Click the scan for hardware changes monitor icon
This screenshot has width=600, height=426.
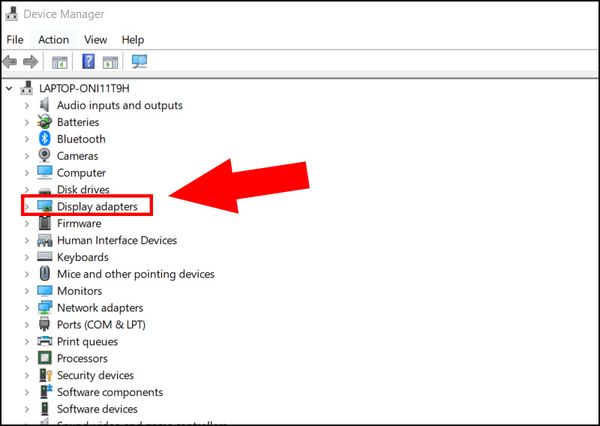click(x=139, y=62)
